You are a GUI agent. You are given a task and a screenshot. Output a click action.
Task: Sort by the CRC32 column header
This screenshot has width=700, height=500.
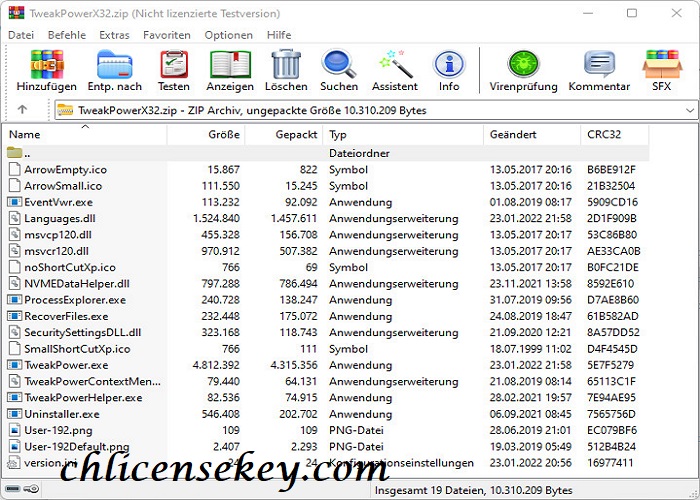(x=615, y=134)
